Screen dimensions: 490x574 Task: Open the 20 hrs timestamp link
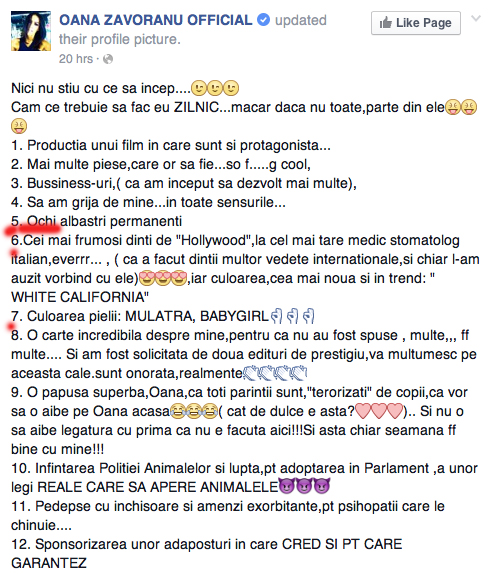click(76, 59)
